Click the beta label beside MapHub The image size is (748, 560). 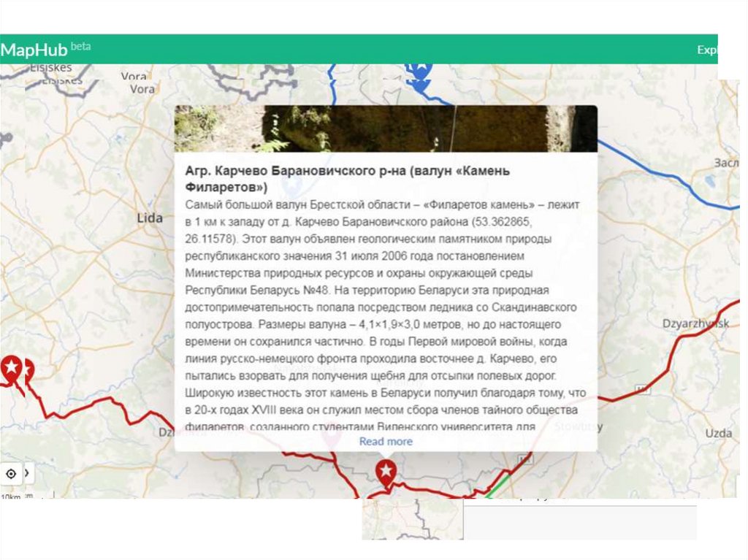pyautogui.click(x=81, y=46)
